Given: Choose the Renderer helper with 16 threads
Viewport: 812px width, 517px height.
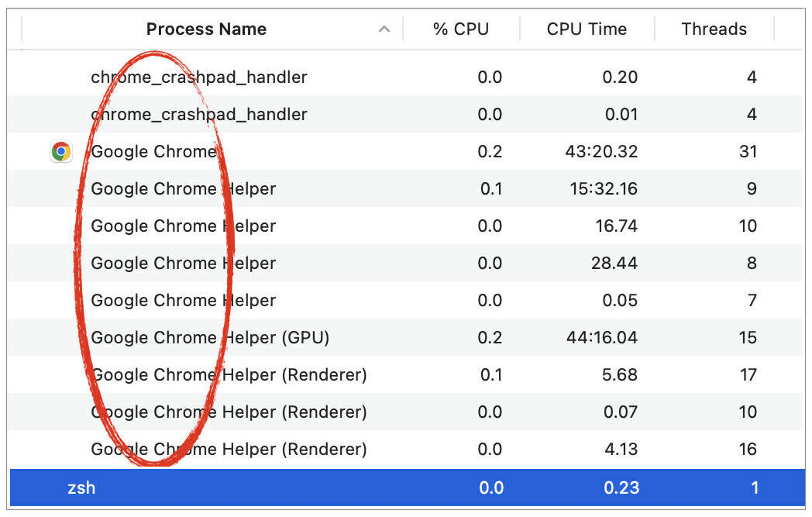Looking at the screenshot, I should pyautogui.click(x=229, y=450).
